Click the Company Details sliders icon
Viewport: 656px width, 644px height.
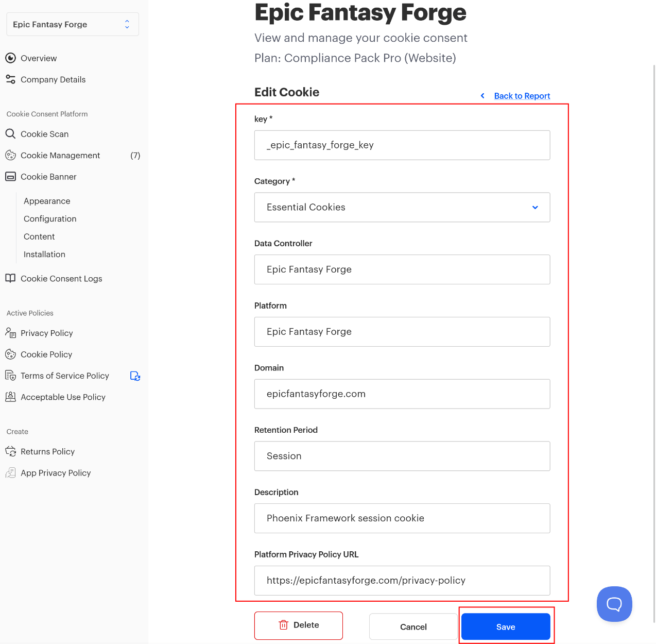tap(10, 79)
